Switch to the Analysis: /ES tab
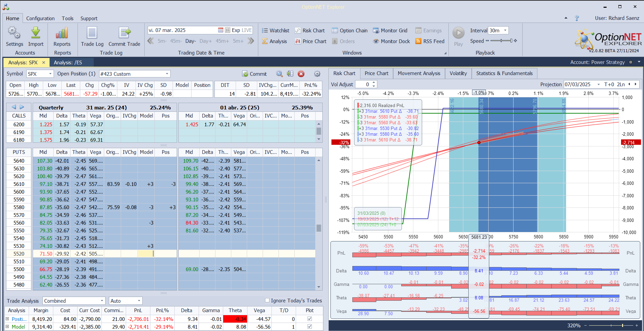 68,62
